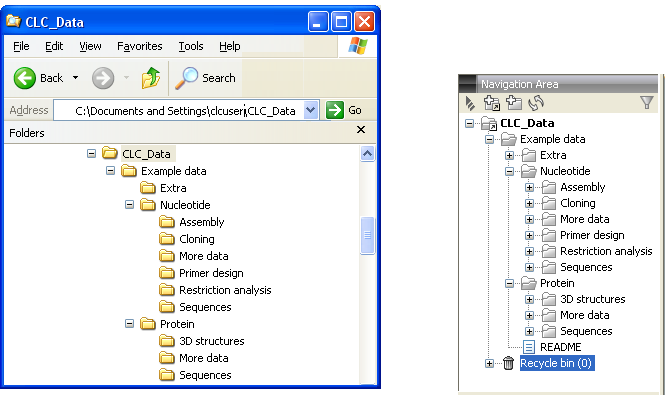Close the Folders pane with the X
This screenshot has width=668, height=400.
pyautogui.click(x=361, y=131)
